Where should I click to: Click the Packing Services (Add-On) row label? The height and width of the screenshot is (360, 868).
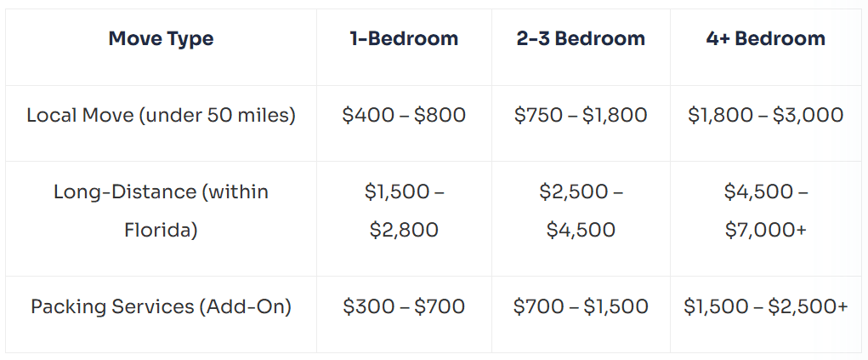(161, 306)
